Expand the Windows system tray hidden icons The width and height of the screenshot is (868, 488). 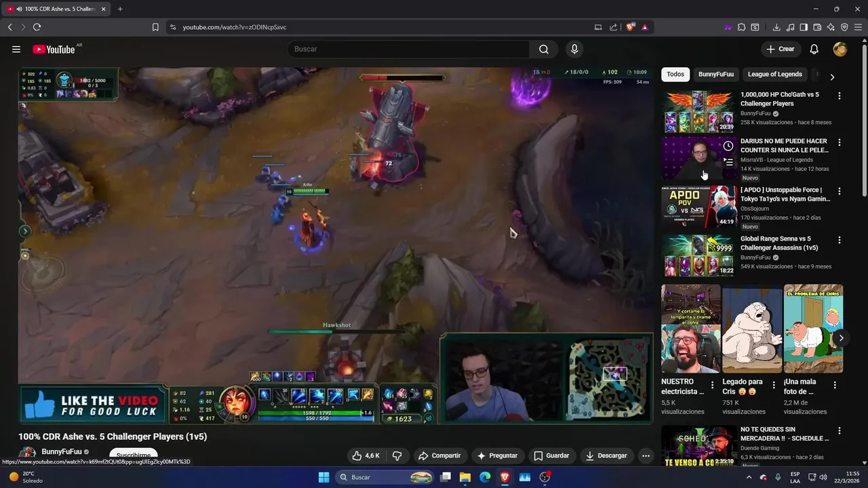point(749,477)
